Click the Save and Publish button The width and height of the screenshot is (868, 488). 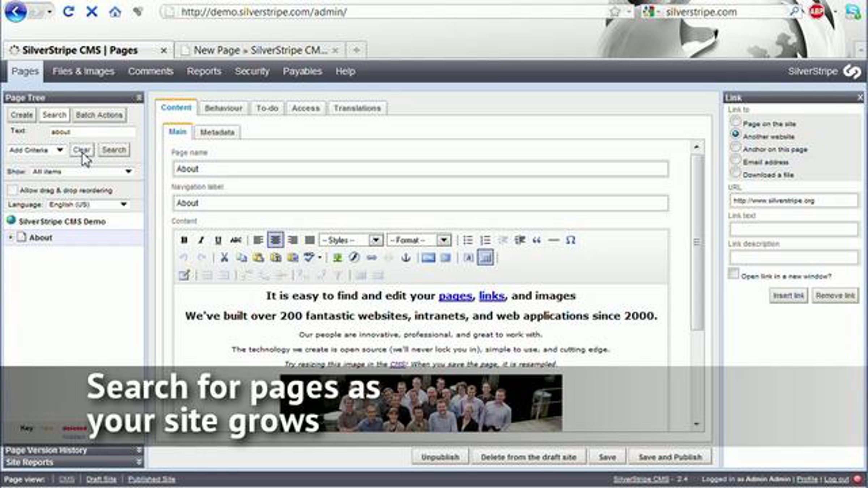670,457
